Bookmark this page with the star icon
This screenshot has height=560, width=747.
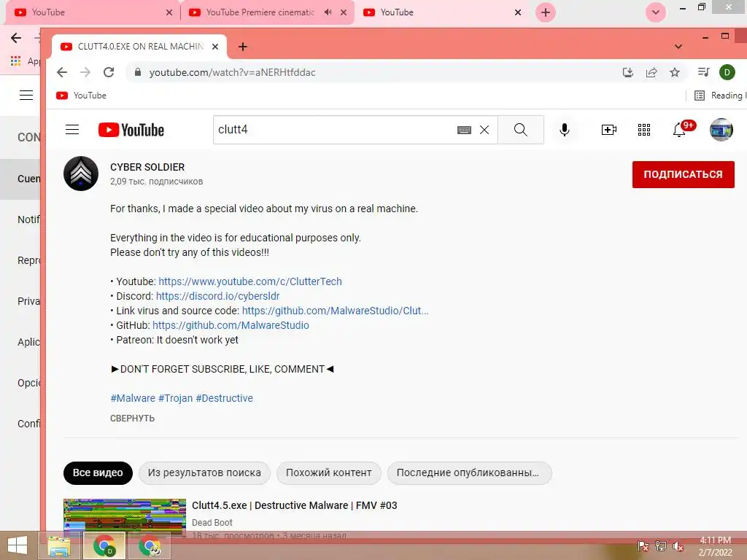point(675,72)
